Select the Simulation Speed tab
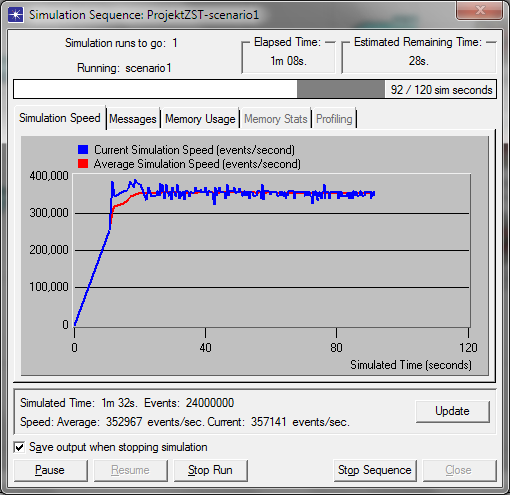Screen dimensions: 510x495 (60, 118)
